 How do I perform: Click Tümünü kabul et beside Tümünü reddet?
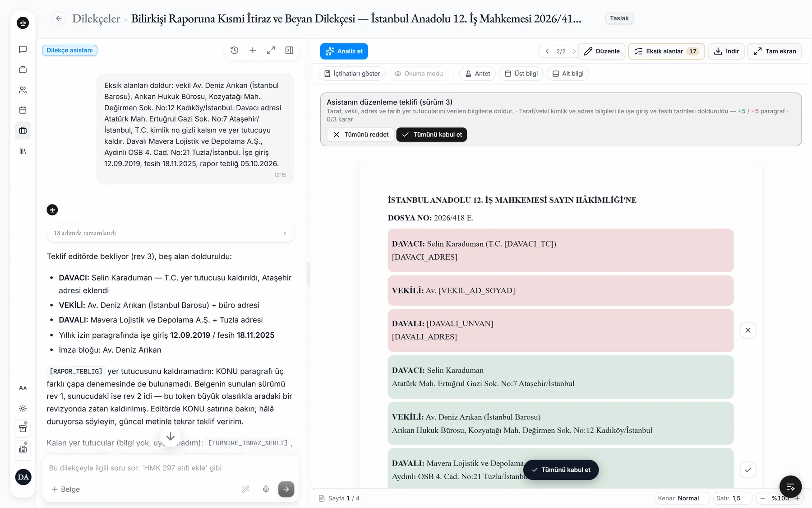[x=432, y=135]
